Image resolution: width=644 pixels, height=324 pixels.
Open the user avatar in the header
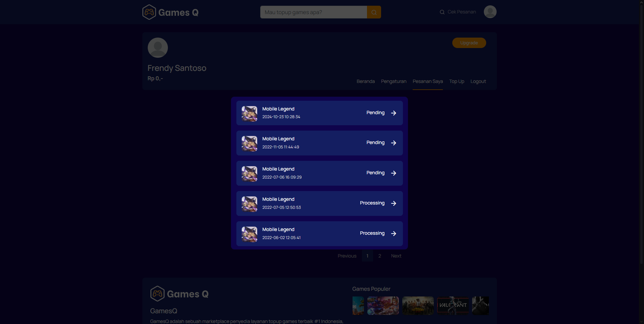(490, 12)
